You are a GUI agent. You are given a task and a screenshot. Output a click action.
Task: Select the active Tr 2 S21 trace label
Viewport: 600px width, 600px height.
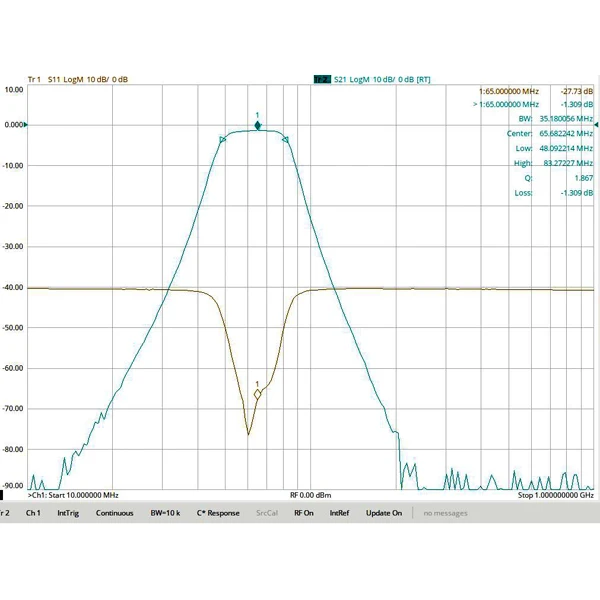[372, 80]
